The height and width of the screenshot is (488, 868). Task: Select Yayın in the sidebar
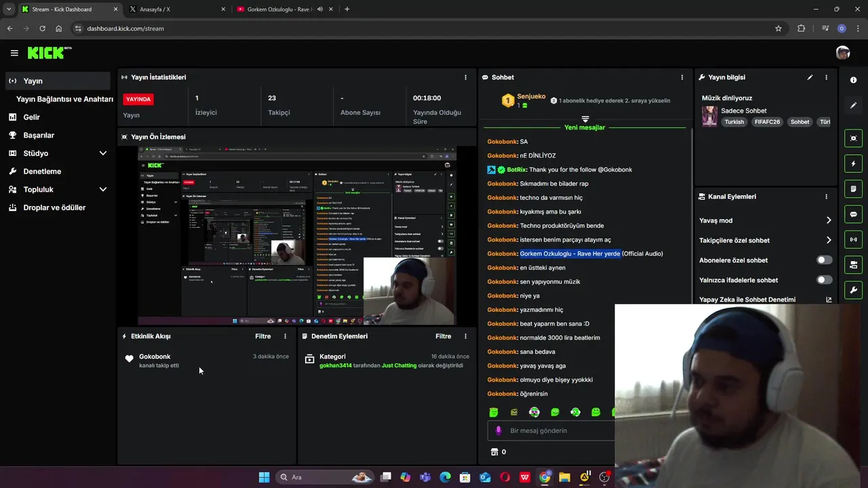[57, 81]
